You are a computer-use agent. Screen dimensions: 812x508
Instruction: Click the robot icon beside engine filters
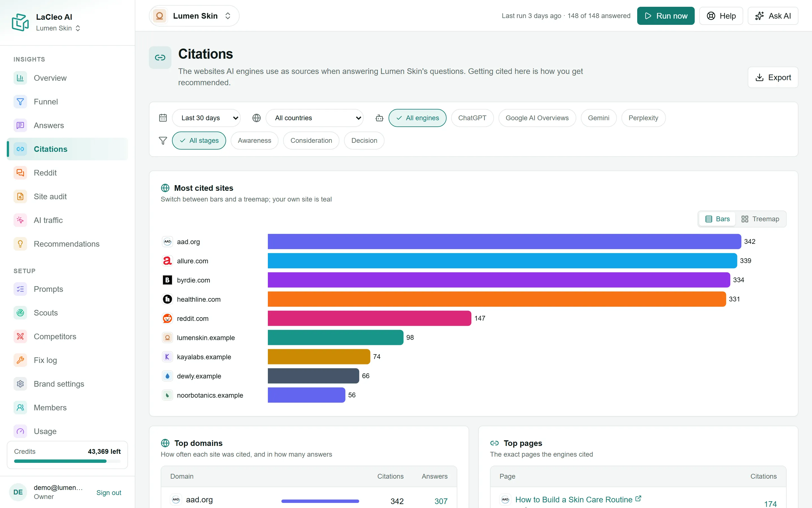pyautogui.click(x=379, y=118)
